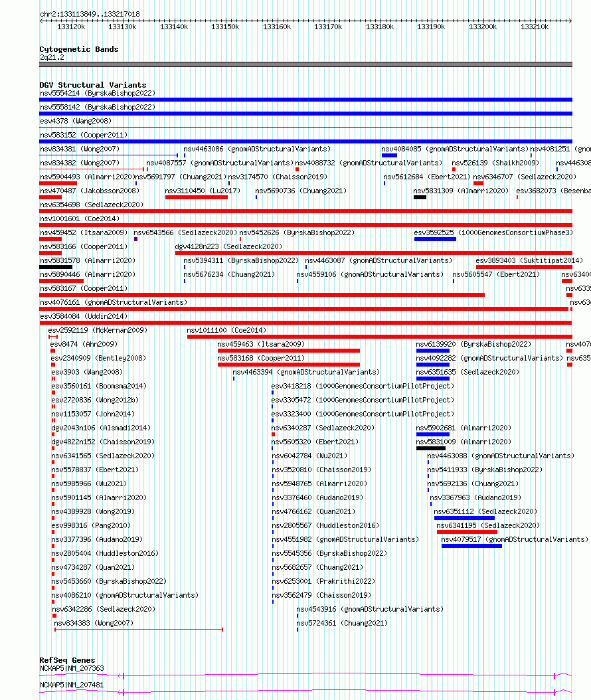Click the red nsv3110450 (Lu2017) feature bar
Image resolution: width=591 pixels, height=700 pixels.
coord(197,197)
